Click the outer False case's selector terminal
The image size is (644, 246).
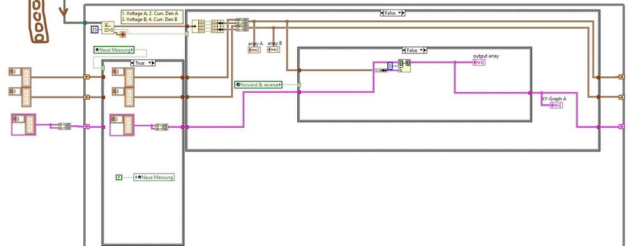point(187,33)
